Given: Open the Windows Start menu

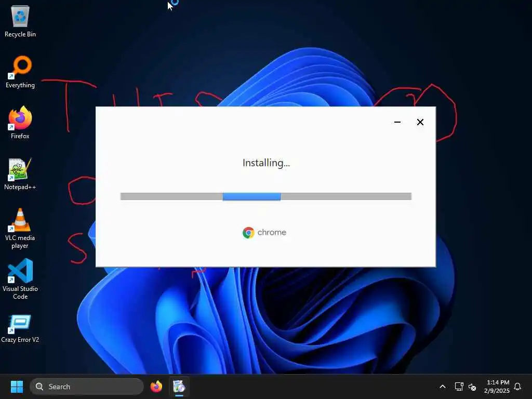Looking at the screenshot, I should tap(17, 387).
